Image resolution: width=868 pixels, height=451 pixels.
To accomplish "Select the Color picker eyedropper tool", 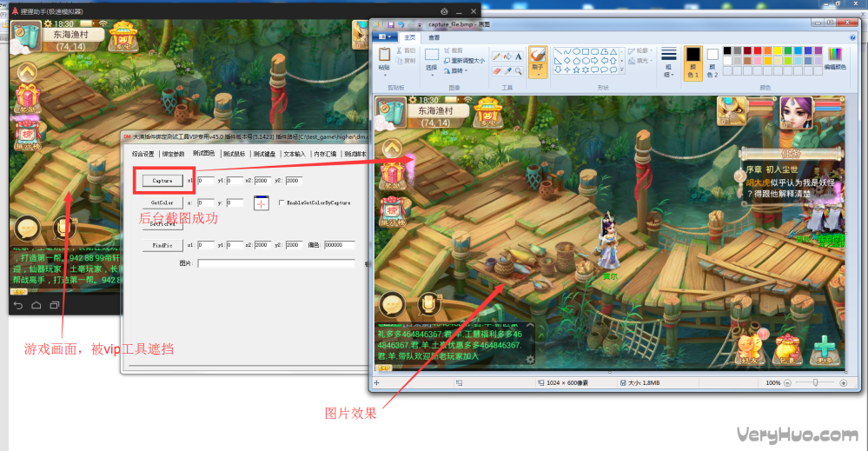I will point(507,71).
